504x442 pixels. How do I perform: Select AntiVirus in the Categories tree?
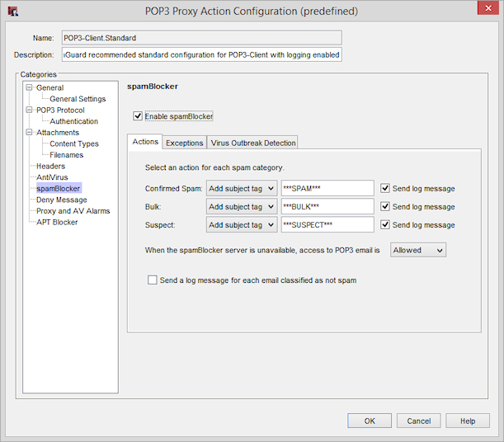coord(51,177)
